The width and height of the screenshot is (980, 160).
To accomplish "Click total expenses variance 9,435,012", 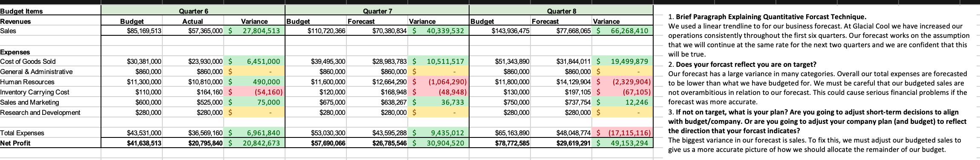I will coord(438,133).
